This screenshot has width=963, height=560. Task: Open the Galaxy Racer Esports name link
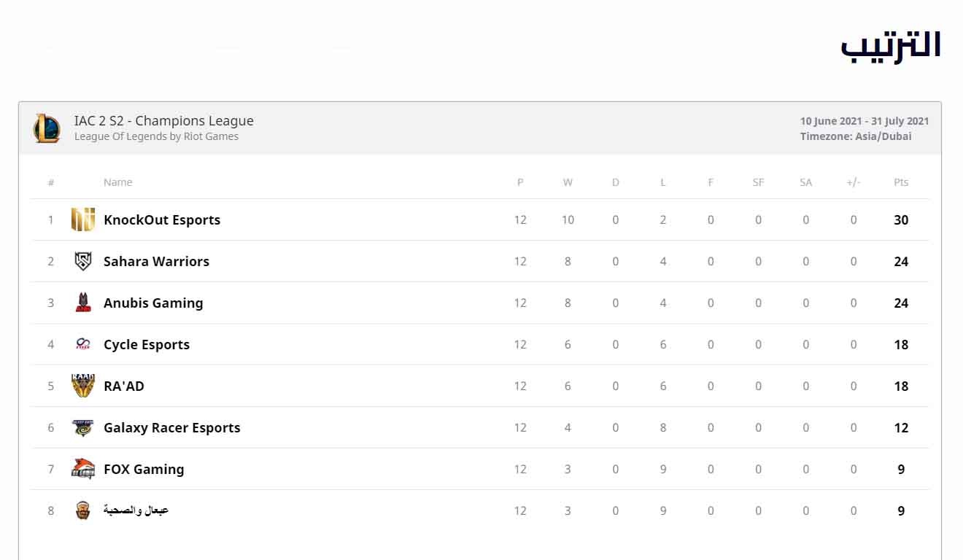172,427
